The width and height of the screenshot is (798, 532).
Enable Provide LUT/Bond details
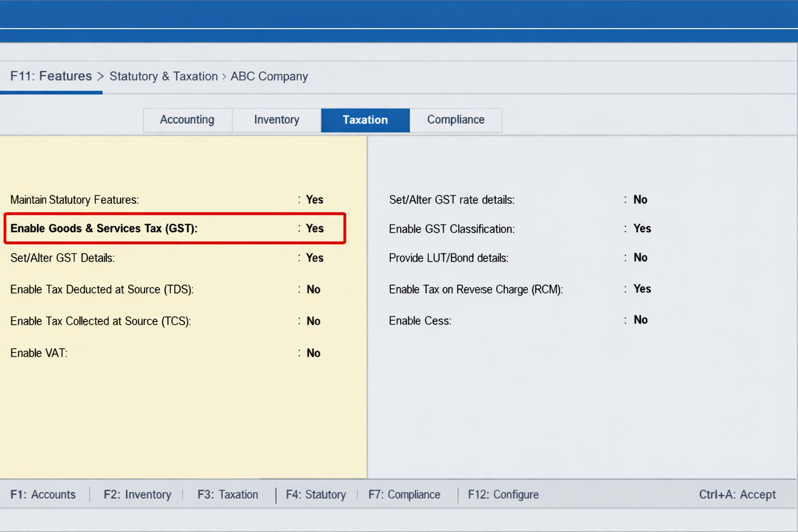(641, 258)
